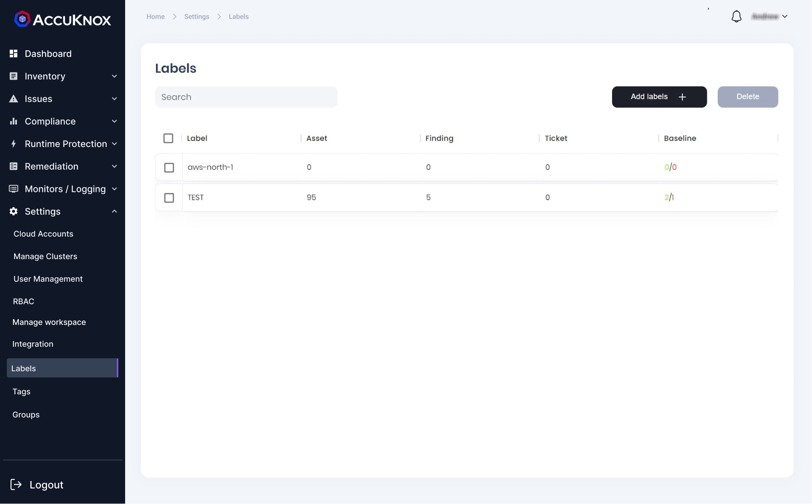Expand the Inventory menu chevron
This screenshot has width=812, height=504.
click(x=114, y=76)
